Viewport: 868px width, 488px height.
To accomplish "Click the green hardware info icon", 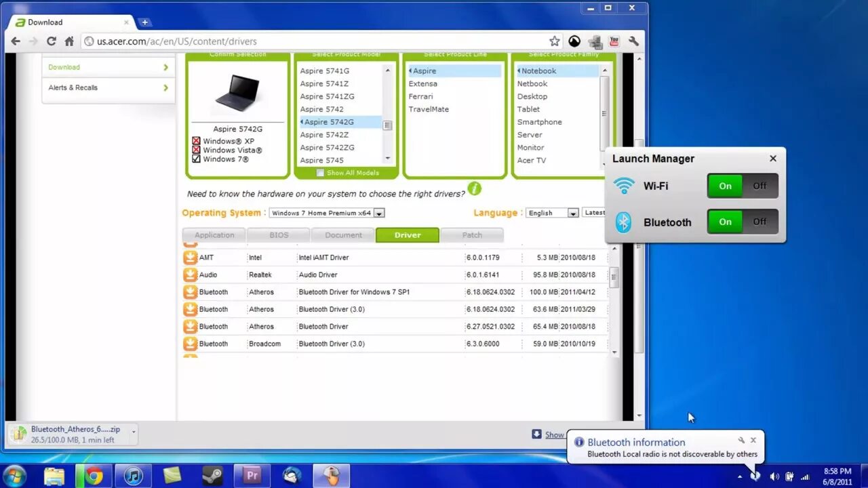I will pos(474,188).
